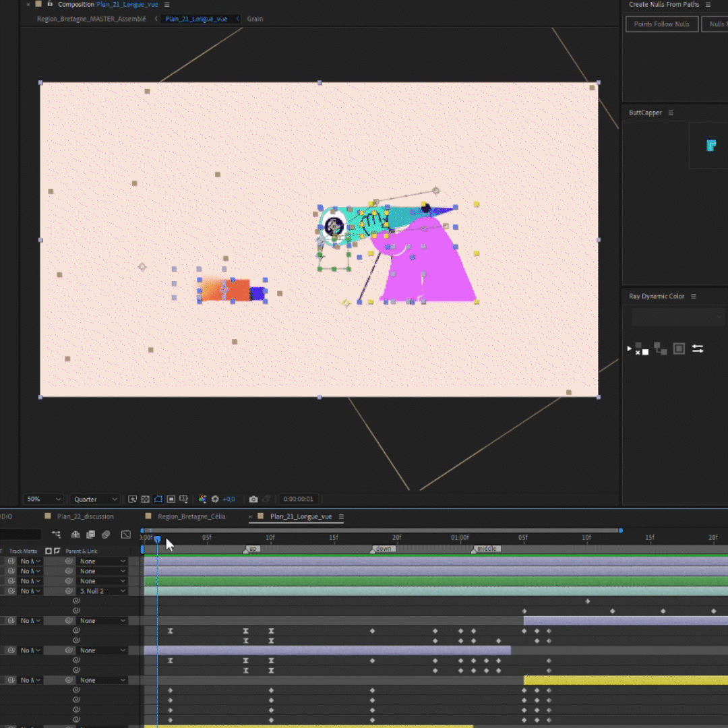Open the Graph Editor in timeline
Screen dimensions: 728x728
pos(126,535)
